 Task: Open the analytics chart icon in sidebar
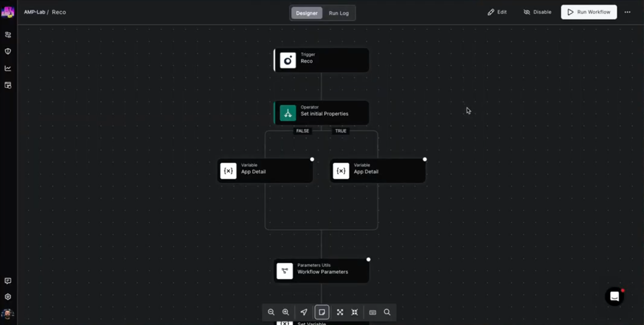click(x=8, y=68)
